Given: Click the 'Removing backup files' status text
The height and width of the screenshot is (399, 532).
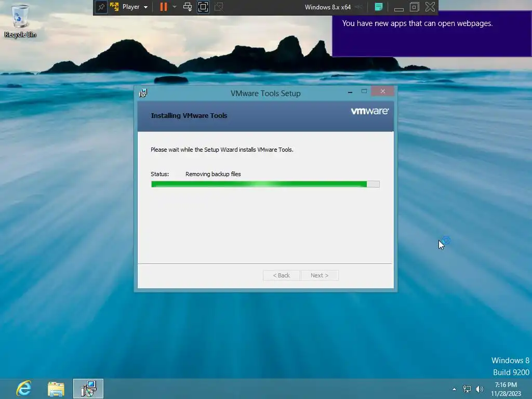Looking at the screenshot, I should (x=213, y=174).
